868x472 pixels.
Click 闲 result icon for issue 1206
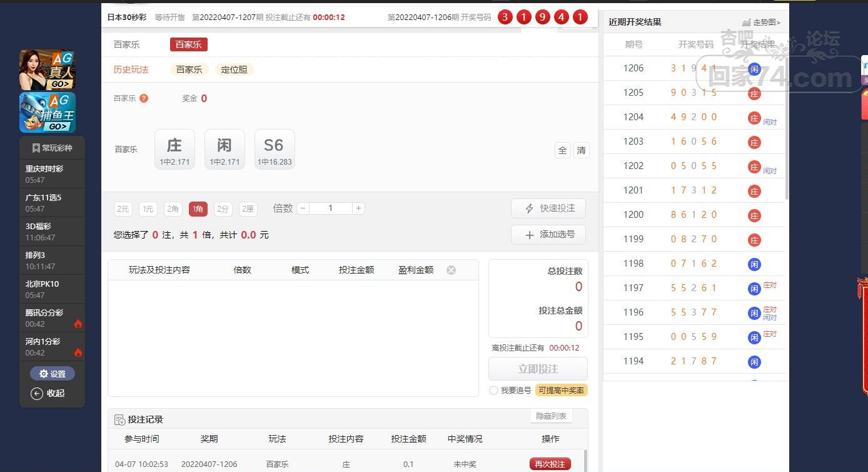point(755,68)
